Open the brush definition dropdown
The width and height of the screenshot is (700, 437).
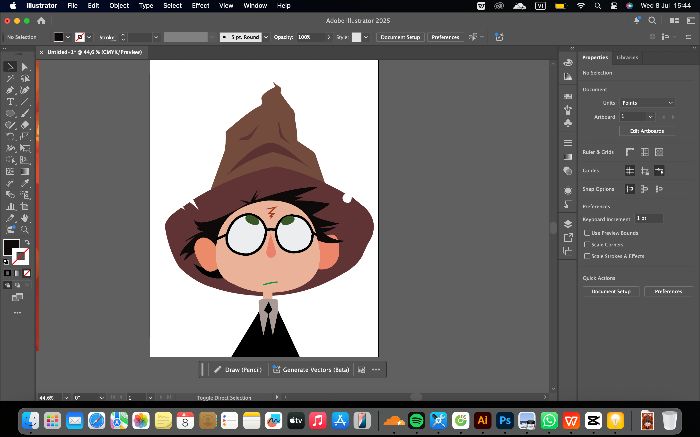266,37
